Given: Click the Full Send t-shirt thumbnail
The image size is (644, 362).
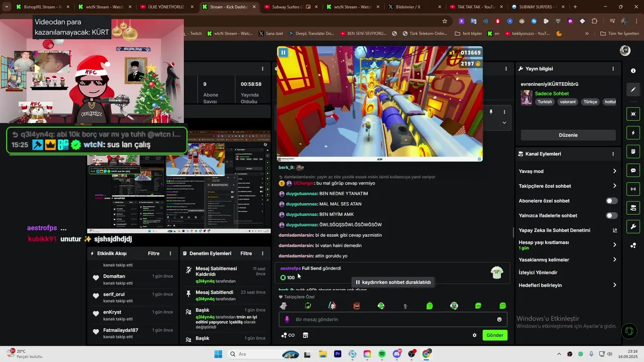Looking at the screenshot, I should (497, 273).
